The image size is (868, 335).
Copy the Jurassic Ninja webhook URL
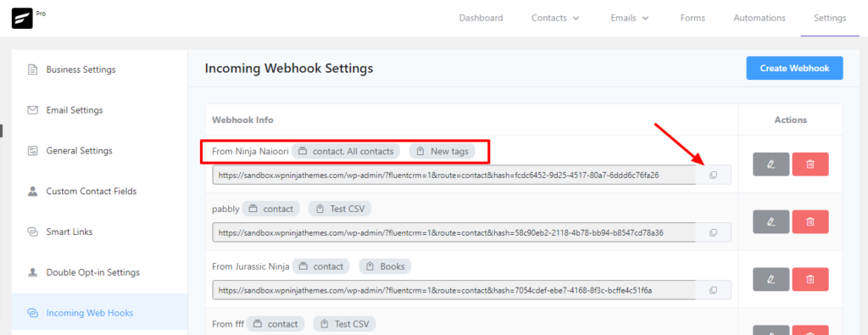(713, 290)
